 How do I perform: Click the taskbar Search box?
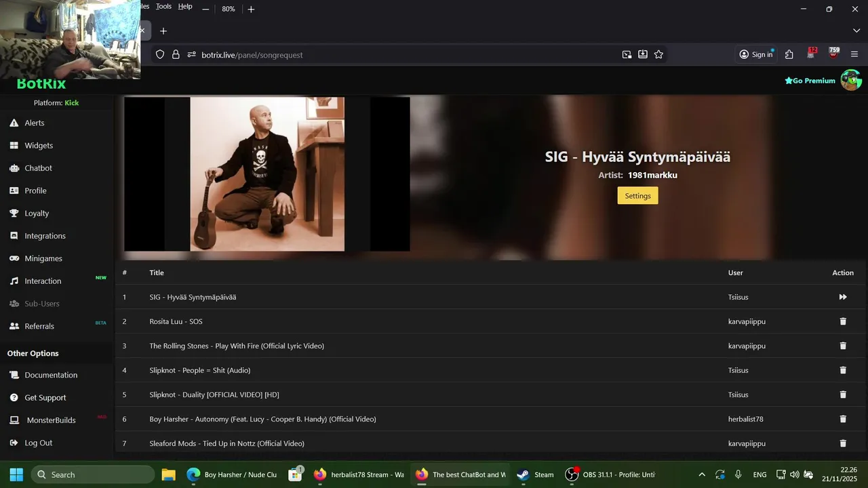[93, 474]
